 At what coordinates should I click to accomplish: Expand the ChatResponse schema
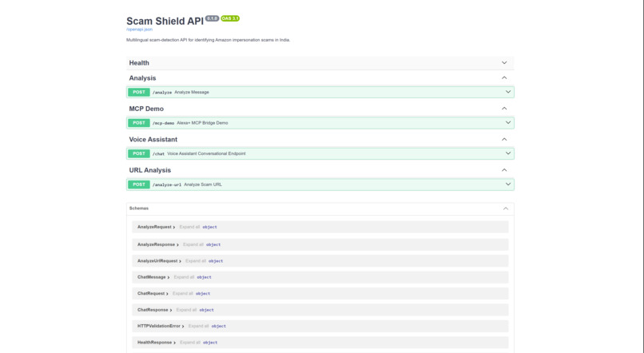[x=155, y=310]
